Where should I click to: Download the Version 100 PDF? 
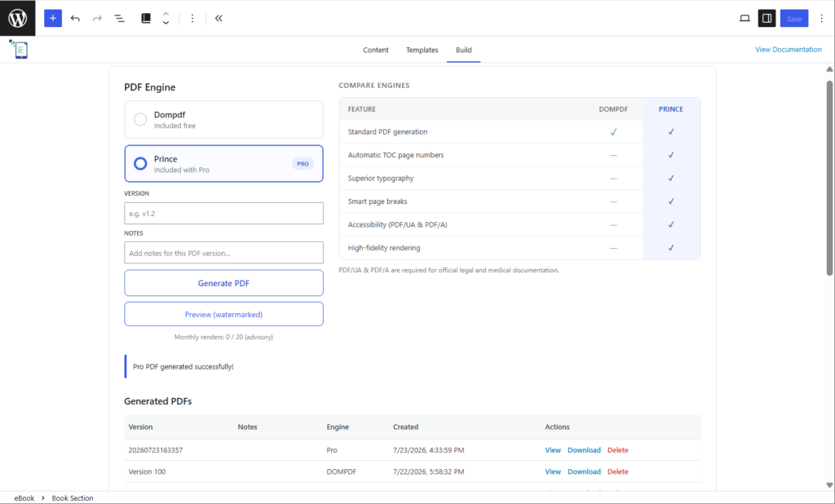(x=584, y=471)
